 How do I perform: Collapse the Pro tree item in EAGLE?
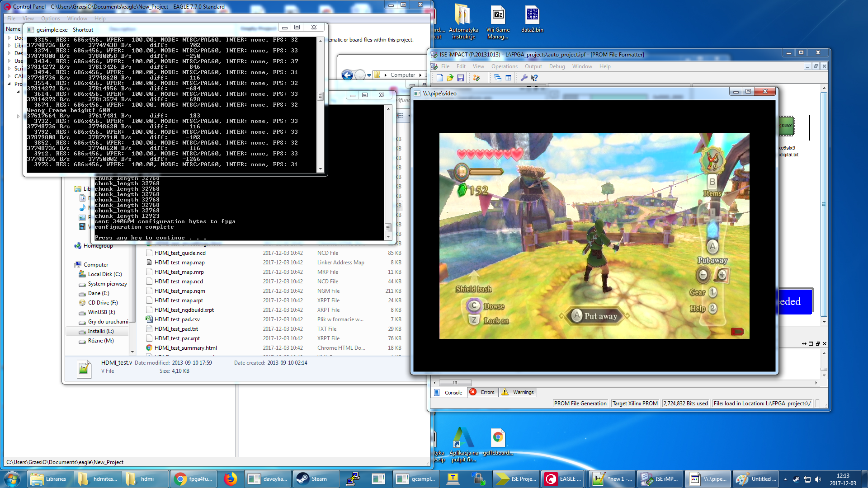9,84
